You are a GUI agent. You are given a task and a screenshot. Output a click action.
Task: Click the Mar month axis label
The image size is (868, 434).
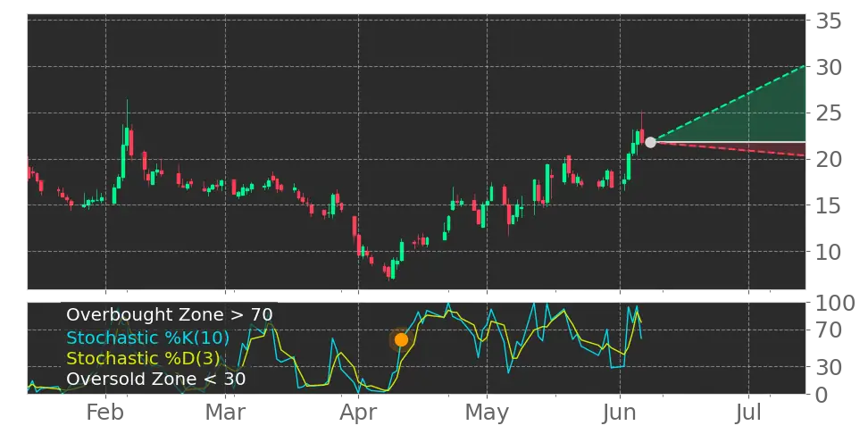[x=225, y=413]
